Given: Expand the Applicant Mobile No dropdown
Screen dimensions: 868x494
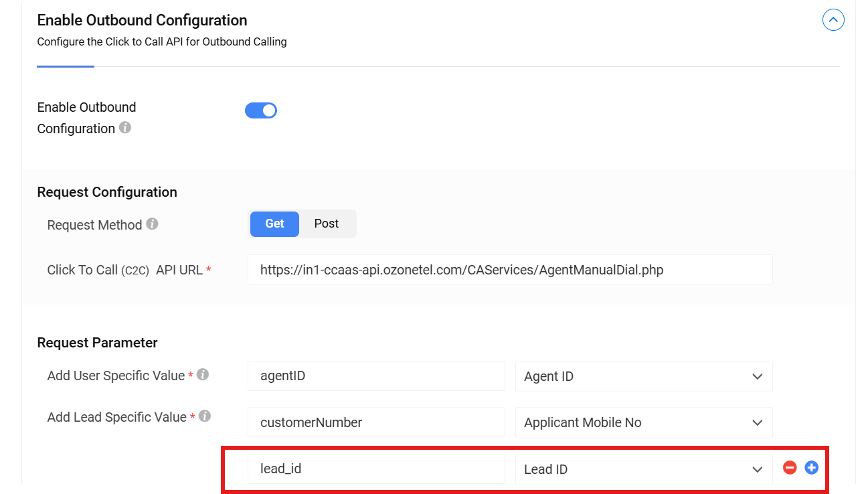Looking at the screenshot, I should tap(643, 422).
